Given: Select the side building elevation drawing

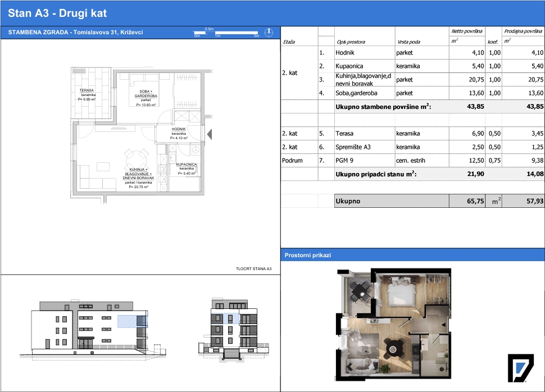Looking at the screenshot, I should pos(234,330).
